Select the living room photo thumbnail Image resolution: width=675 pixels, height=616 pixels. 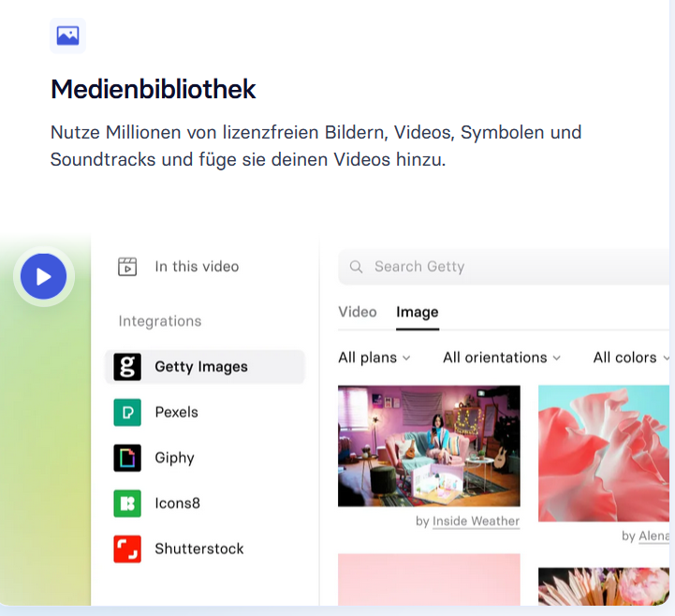pos(429,446)
